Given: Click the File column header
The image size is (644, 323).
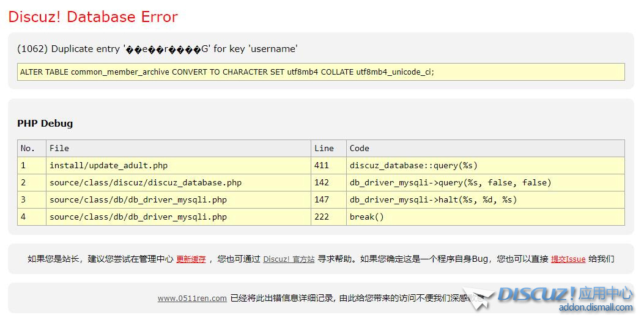Looking at the screenshot, I should click(179, 149).
